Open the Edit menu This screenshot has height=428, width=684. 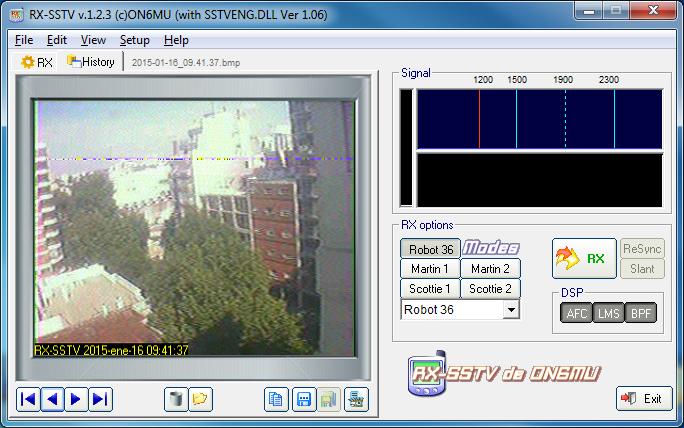tap(57, 40)
